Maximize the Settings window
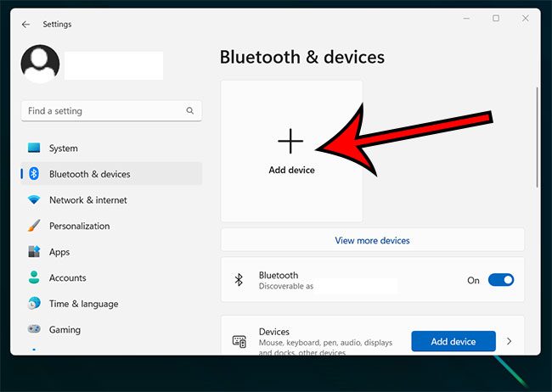The width and height of the screenshot is (552, 392). 496,19
